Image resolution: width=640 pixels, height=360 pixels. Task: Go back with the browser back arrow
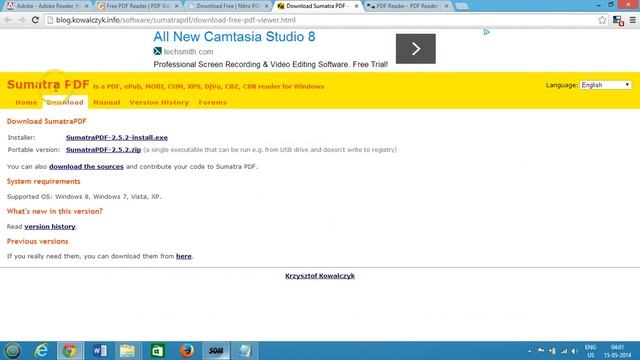(x=8, y=20)
